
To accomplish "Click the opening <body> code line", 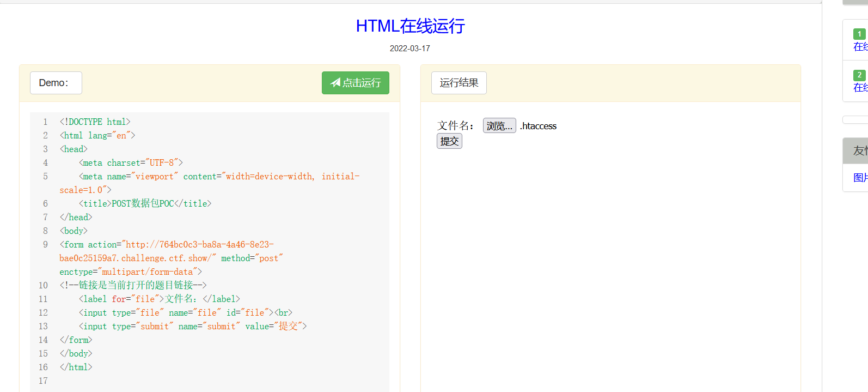I will [x=74, y=231].
